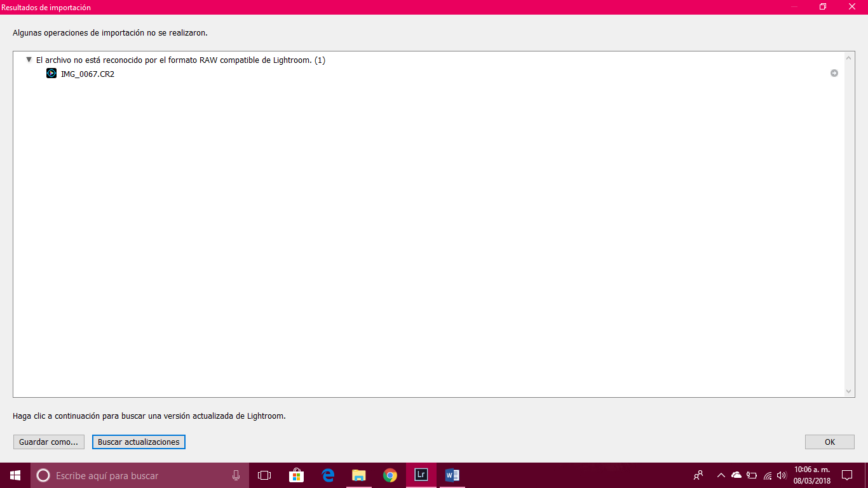
Task: Select the row 'El archivo no está reconocido'
Action: (180, 60)
